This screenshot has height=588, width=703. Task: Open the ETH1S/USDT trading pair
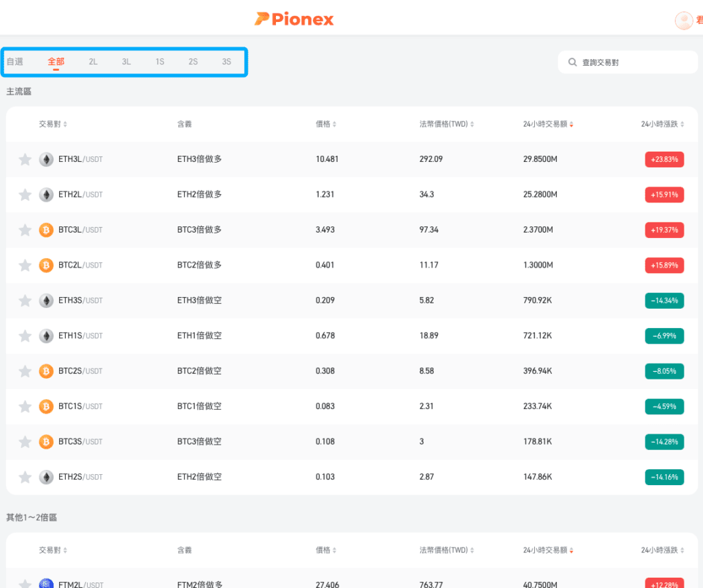(80, 336)
